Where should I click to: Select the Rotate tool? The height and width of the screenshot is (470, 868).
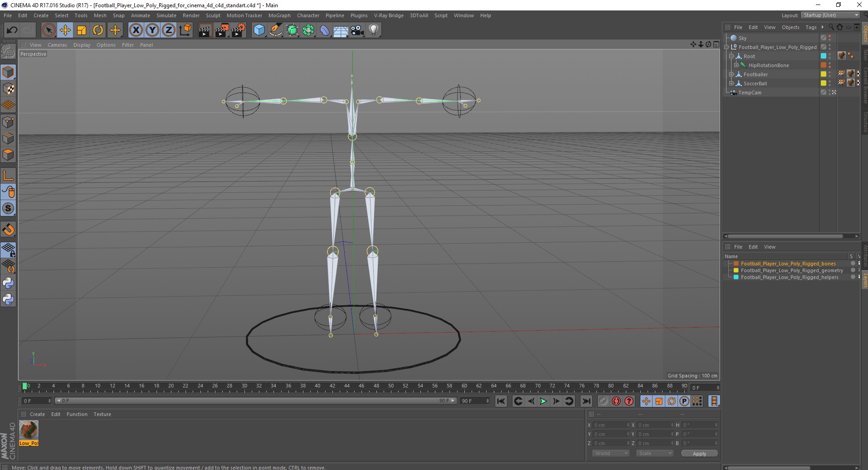coord(98,30)
